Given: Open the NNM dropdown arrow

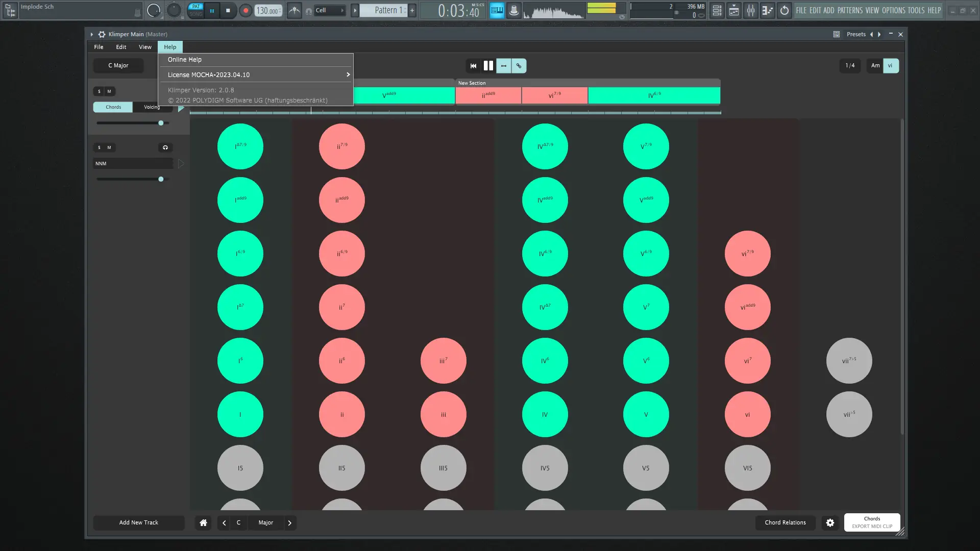Looking at the screenshot, I should click(x=180, y=163).
